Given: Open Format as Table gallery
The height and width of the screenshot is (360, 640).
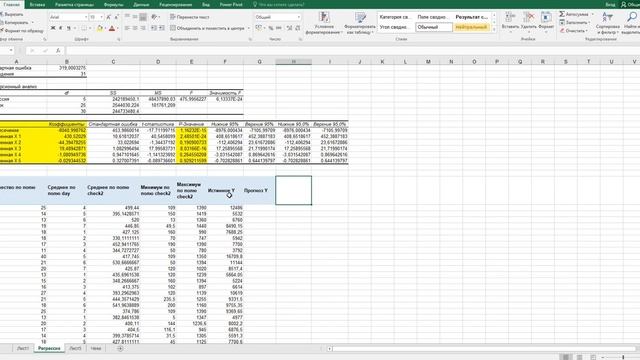Looking at the screenshot, I should (x=360, y=23).
